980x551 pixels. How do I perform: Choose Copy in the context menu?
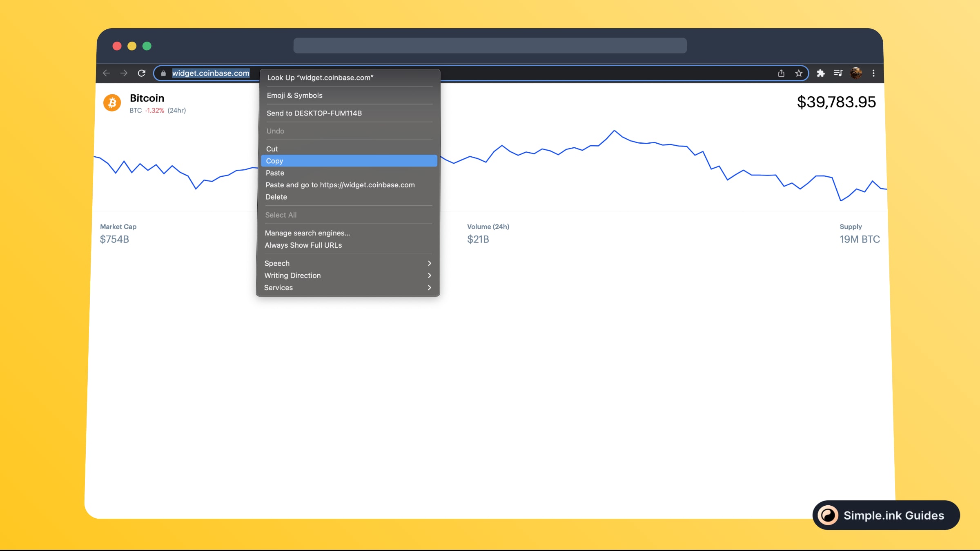tap(349, 161)
